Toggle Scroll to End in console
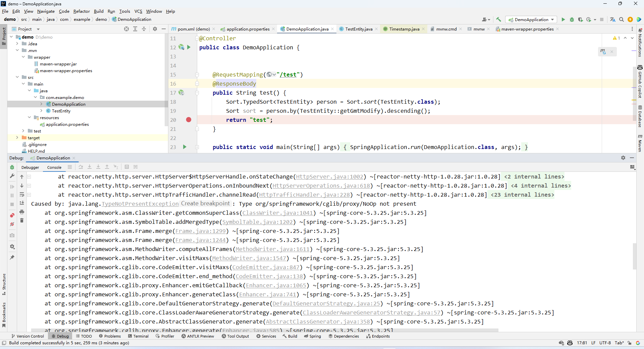This screenshot has width=644, height=349. tap(22, 203)
